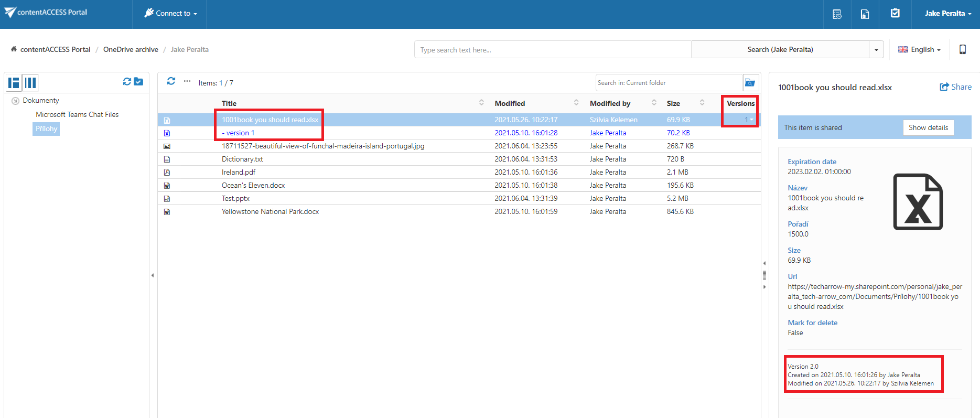The width and height of the screenshot is (980, 418).
Task: Open the task list with clock icon
Action: pyautogui.click(x=837, y=14)
